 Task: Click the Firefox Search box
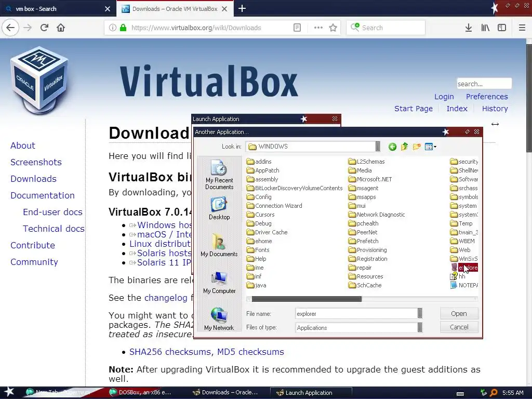pos(386,28)
